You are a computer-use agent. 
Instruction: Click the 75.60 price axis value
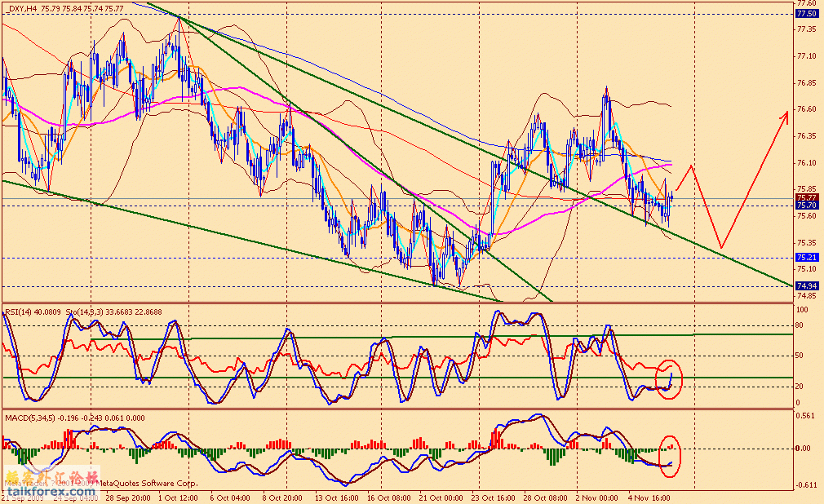coord(807,216)
